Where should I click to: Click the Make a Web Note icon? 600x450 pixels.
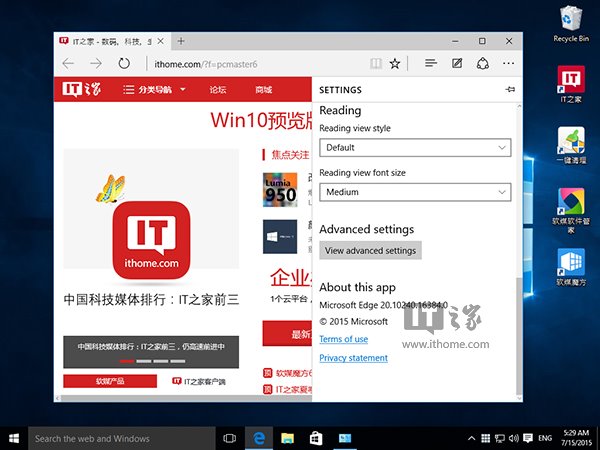(x=457, y=63)
